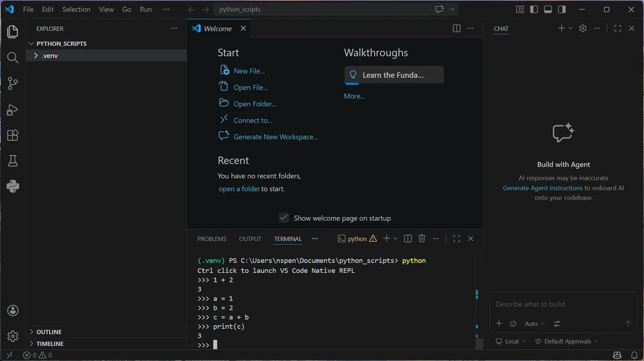Screen dimensions: 644x361
Task: Open the Run and Debug view
Action: pos(13,110)
